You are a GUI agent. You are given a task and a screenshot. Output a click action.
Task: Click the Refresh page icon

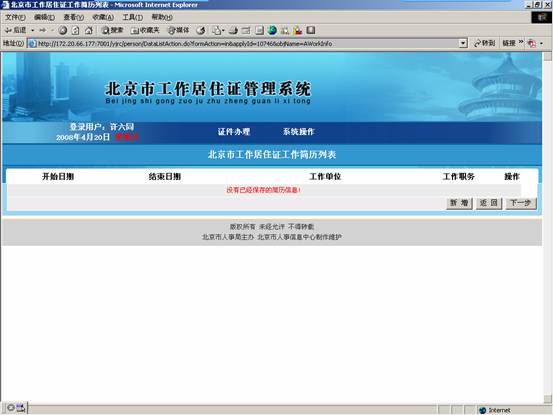(75, 31)
